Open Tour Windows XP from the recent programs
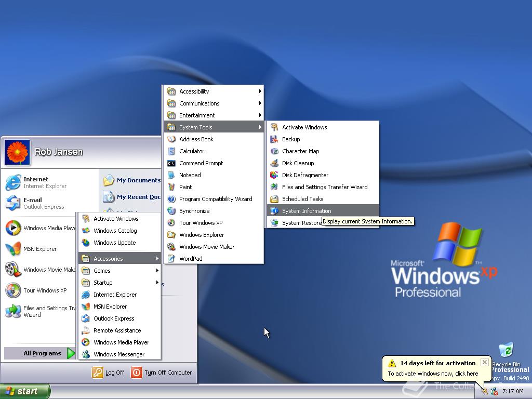The image size is (532, 399). (41, 290)
